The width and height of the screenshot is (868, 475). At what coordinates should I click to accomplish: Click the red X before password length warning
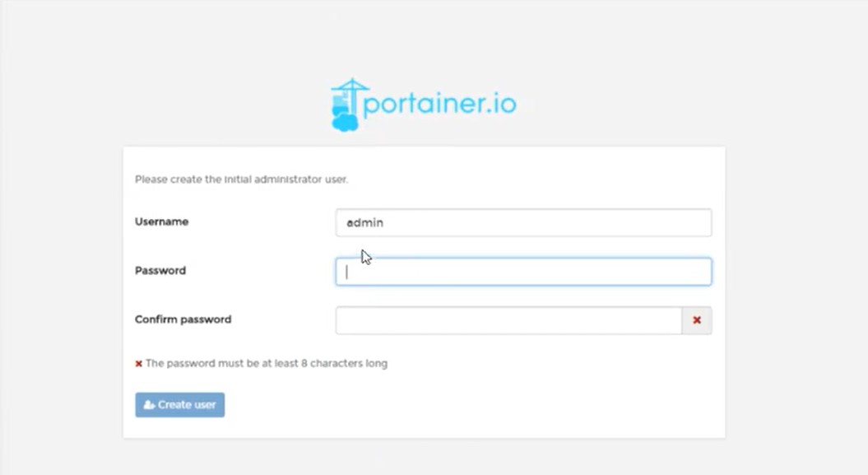139,364
